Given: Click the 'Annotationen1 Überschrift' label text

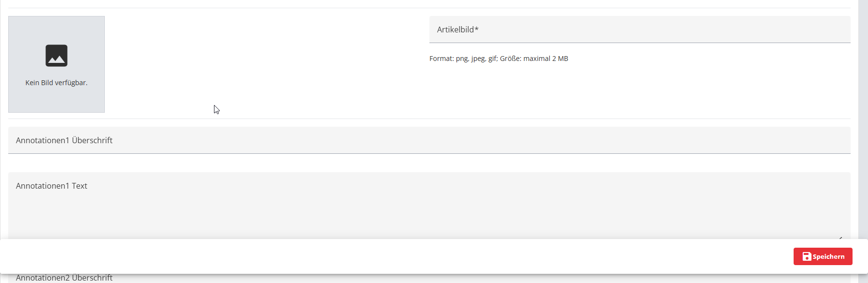Looking at the screenshot, I should tap(64, 140).
